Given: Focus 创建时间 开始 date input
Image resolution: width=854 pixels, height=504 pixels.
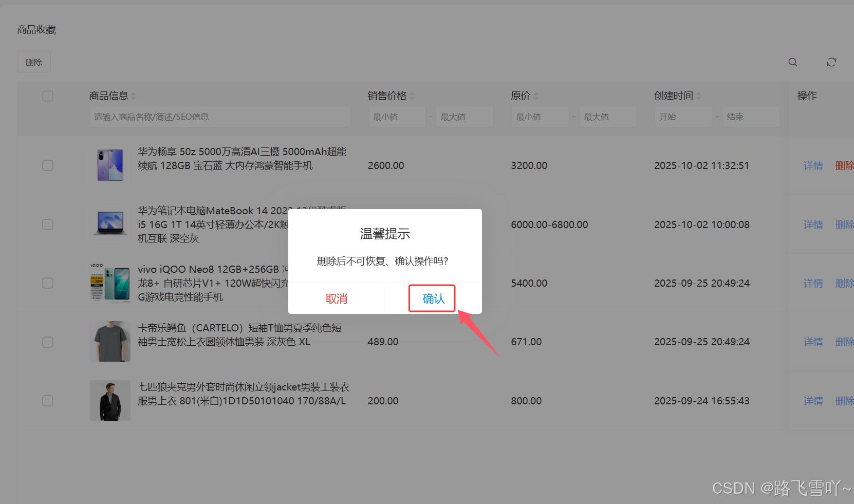Looking at the screenshot, I should coord(683,117).
